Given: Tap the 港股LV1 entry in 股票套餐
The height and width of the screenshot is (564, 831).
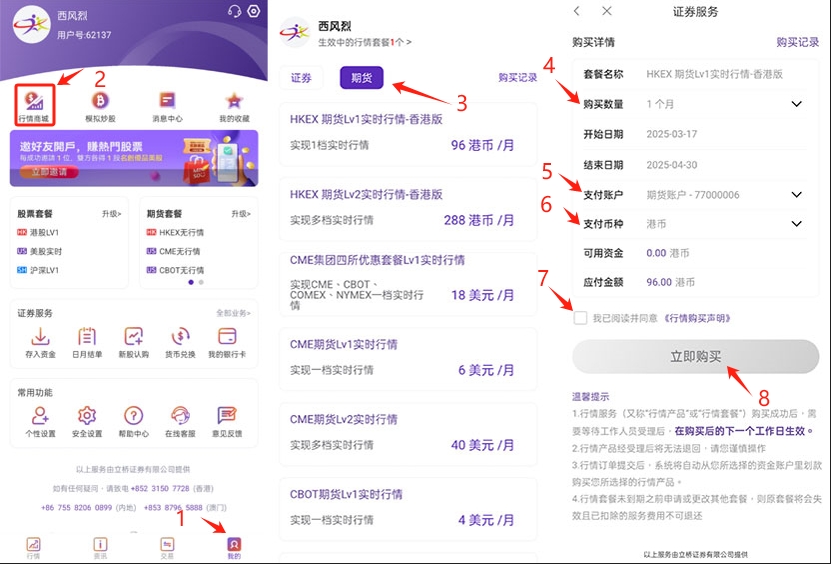Looking at the screenshot, I should [x=38, y=232].
